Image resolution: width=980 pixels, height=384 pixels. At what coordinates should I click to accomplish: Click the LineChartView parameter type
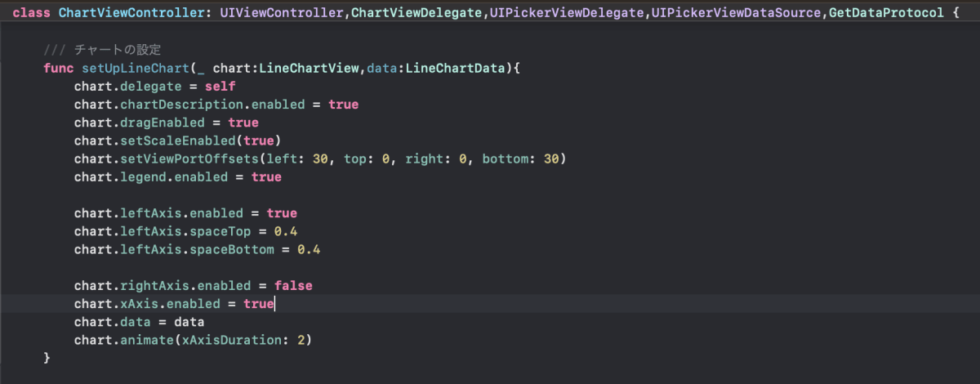point(309,69)
